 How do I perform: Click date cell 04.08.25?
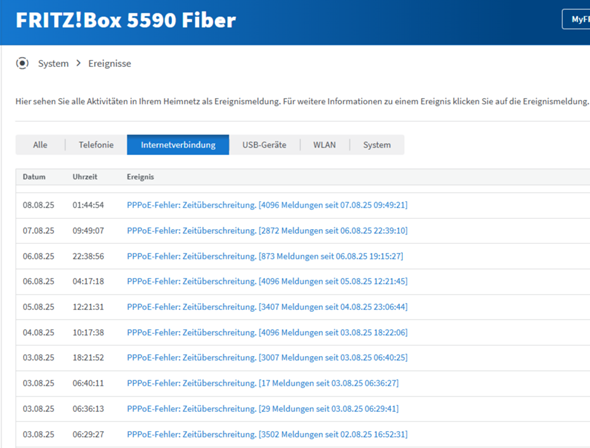click(38, 333)
